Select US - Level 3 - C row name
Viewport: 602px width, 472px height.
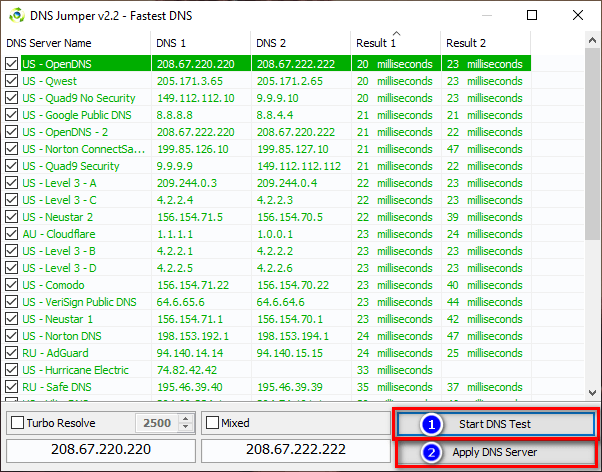60,200
